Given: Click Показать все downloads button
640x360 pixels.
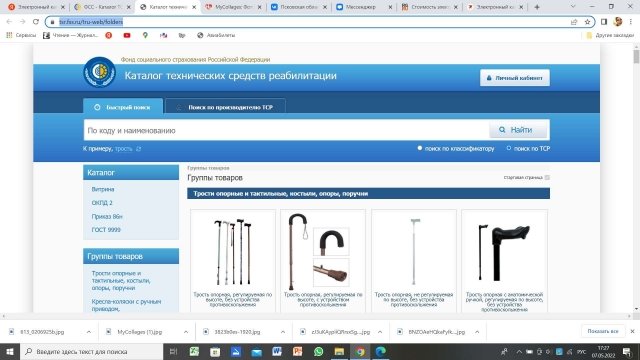Looking at the screenshot, I should pos(603,331).
